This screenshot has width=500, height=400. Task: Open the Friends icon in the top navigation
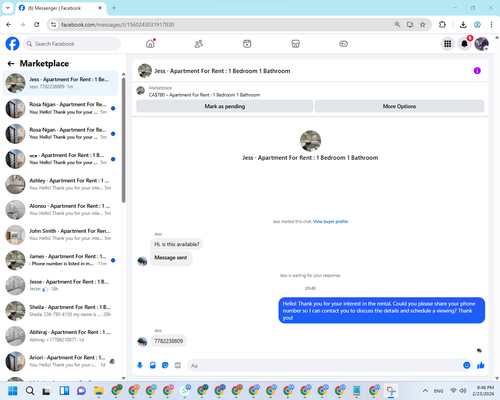pos(199,44)
